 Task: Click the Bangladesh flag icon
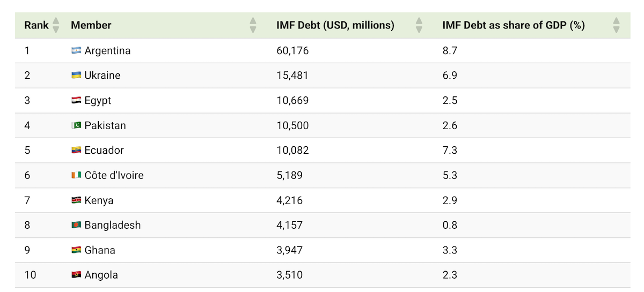(x=76, y=225)
